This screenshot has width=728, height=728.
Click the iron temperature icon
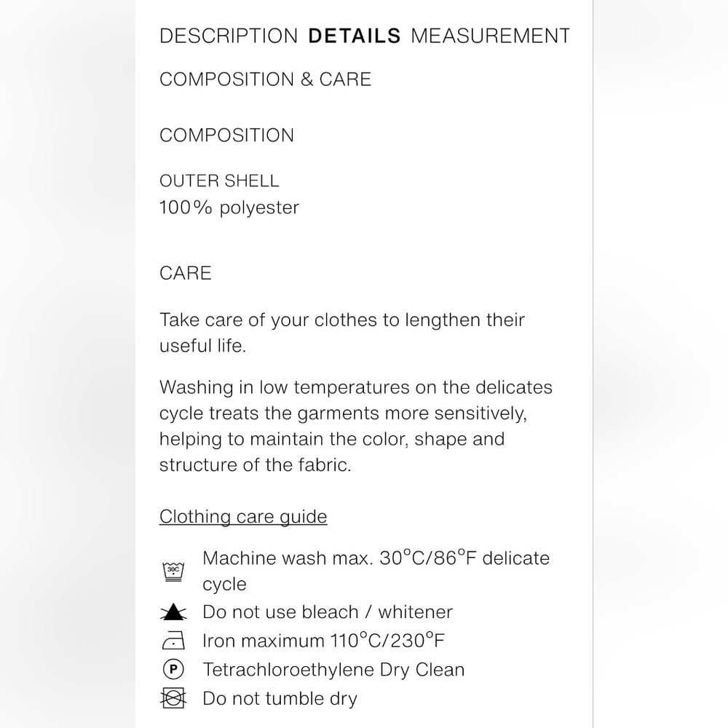(173, 641)
